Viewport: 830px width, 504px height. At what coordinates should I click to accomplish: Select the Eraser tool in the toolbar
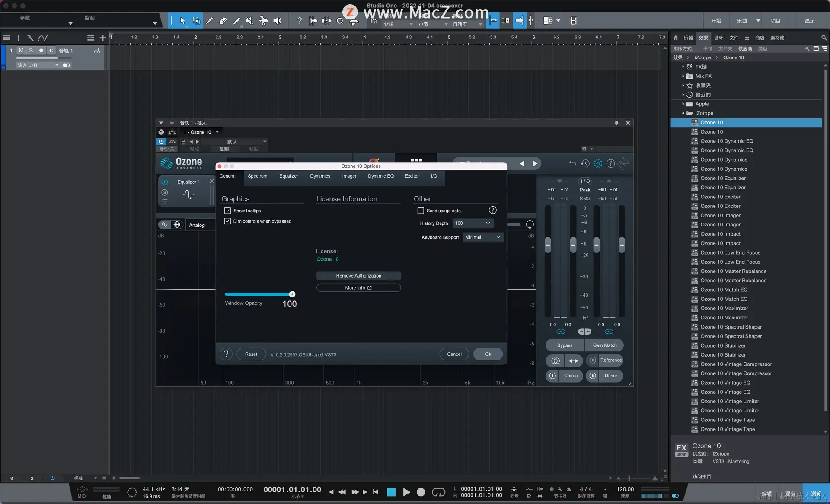(x=223, y=20)
